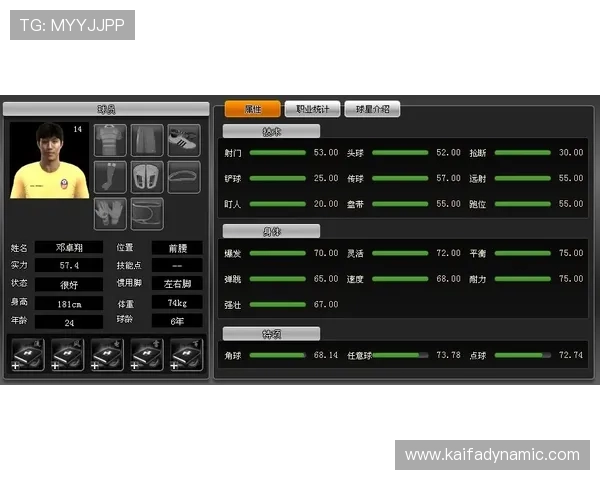The image size is (600, 480).
Task: Open the 职业统计 tab
Action: pyautogui.click(x=312, y=109)
